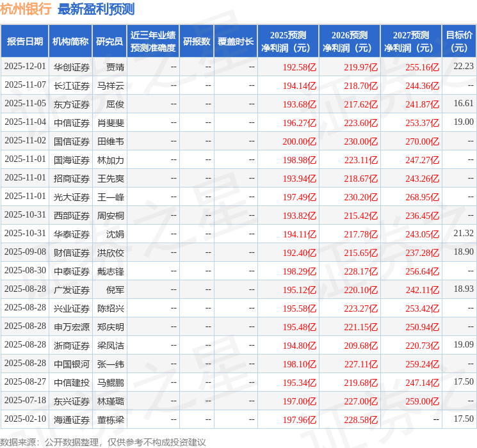Screen dimensions: 477x448
Task: Select the 2027预测净利润 column header
Action: pyautogui.click(x=411, y=42)
